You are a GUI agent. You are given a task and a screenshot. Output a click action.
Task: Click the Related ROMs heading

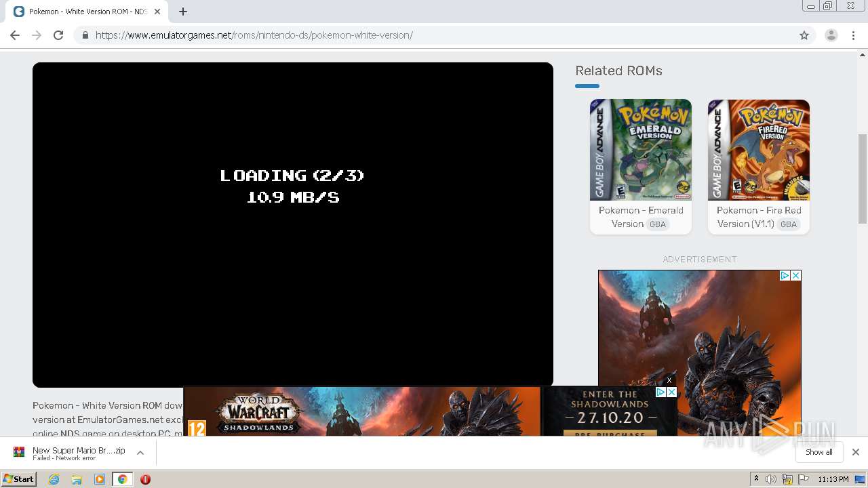(x=618, y=70)
